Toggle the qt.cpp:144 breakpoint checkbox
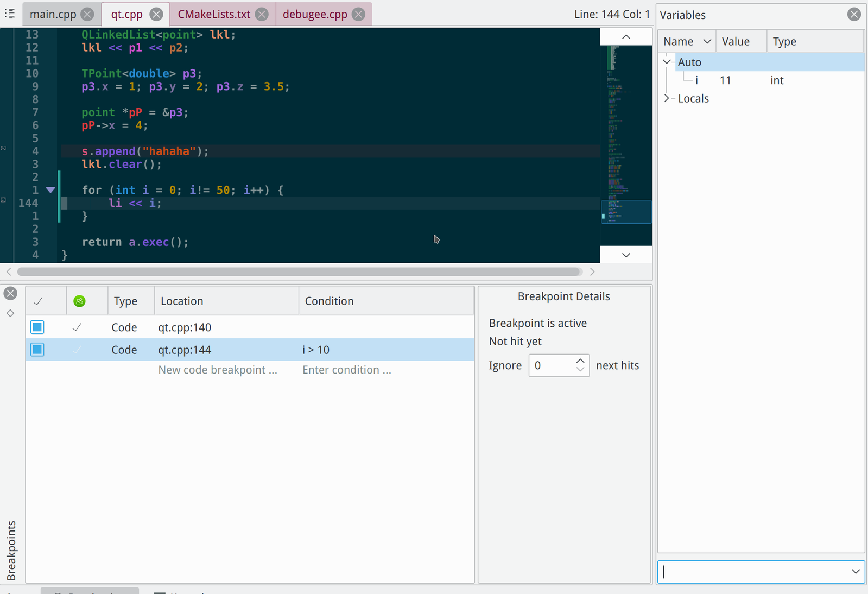Screen dimensions: 868x594 (37, 350)
